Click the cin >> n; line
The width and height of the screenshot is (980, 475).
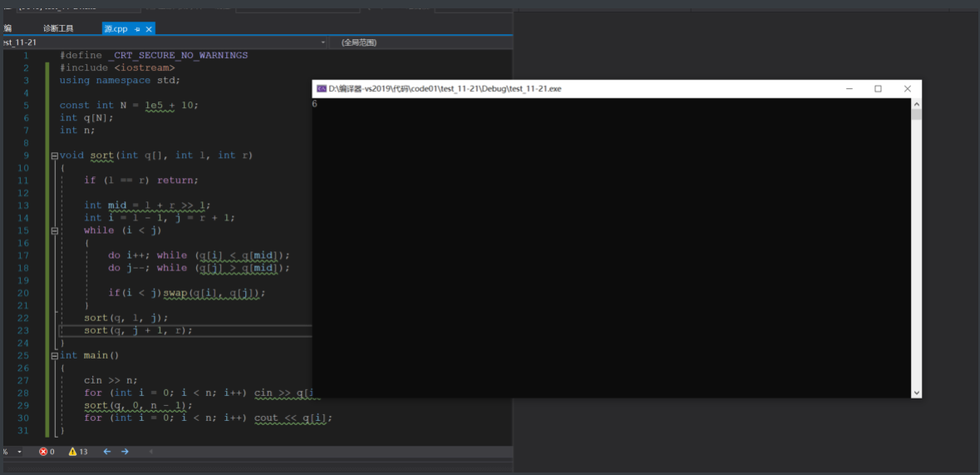(111, 380)
